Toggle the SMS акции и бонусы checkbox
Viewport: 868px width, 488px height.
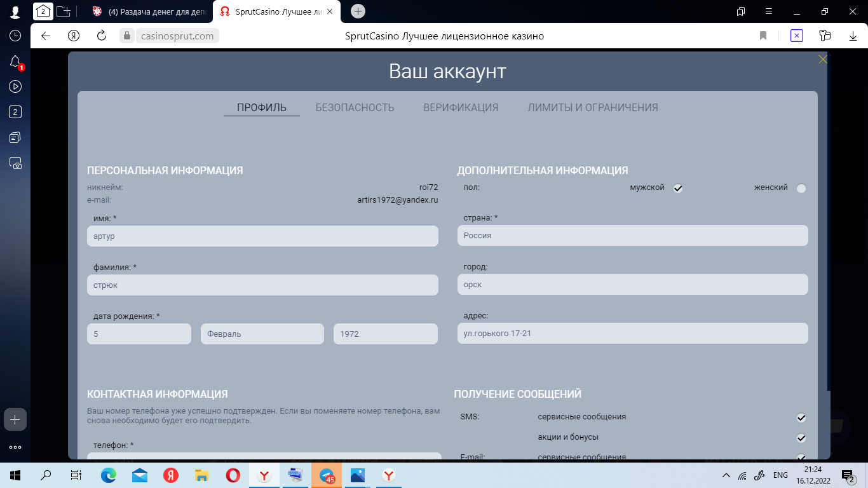click(801, 438)
